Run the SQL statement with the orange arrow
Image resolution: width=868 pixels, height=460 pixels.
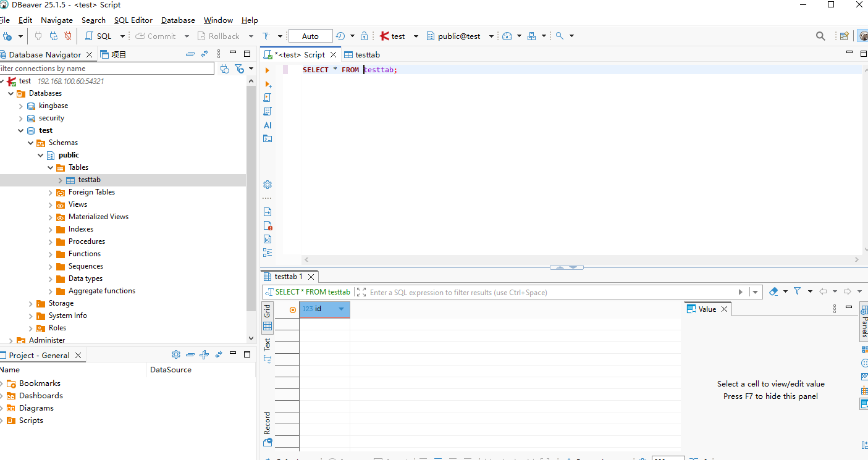tap(268, 70)
